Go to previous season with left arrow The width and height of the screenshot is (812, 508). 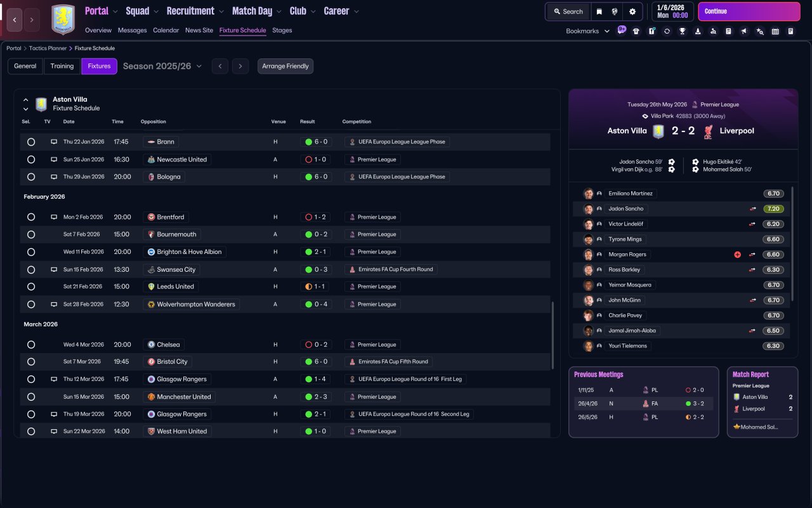tap(219, 66)
